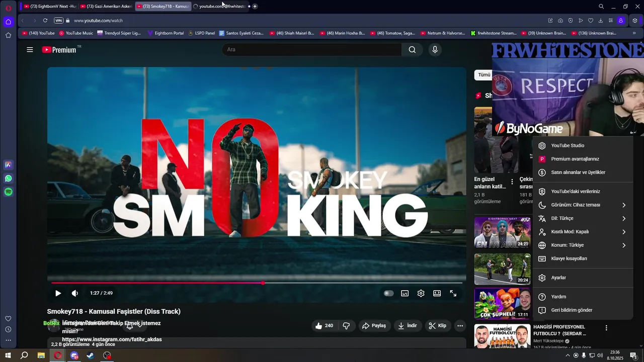This screenshot has width=644, height=362.
Task: Click the YouTube search magnifier button
Action: click(412, 49)
